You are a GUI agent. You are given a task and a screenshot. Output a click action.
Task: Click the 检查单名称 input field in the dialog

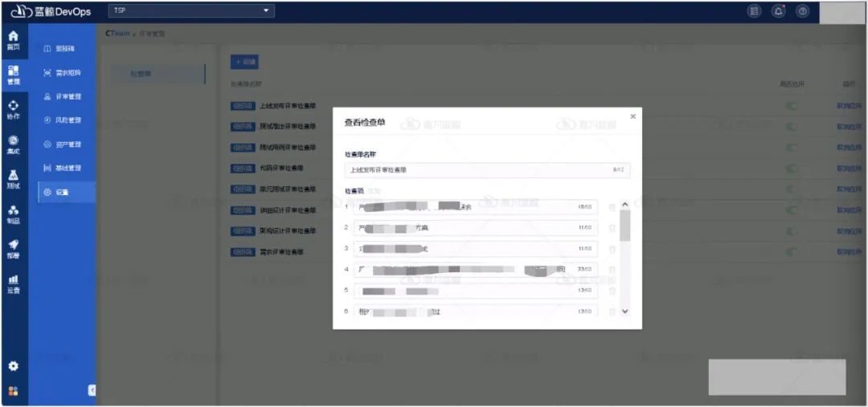(x=487, y=170)
